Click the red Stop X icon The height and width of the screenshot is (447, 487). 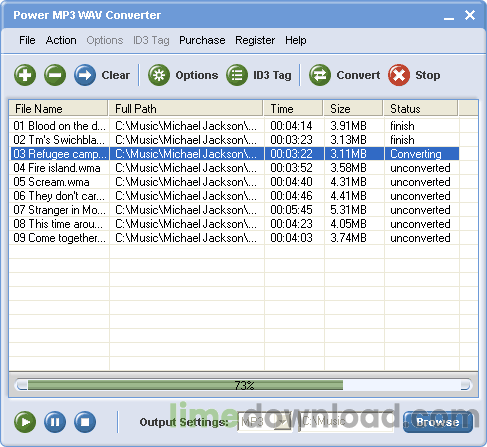pyautogui.click(x=399, y=75)
